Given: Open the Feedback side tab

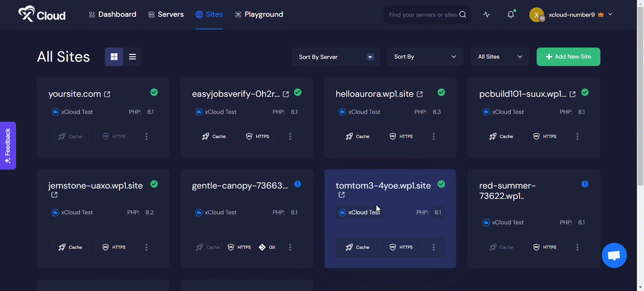Looking at the screenshot, I should point(8,145).
